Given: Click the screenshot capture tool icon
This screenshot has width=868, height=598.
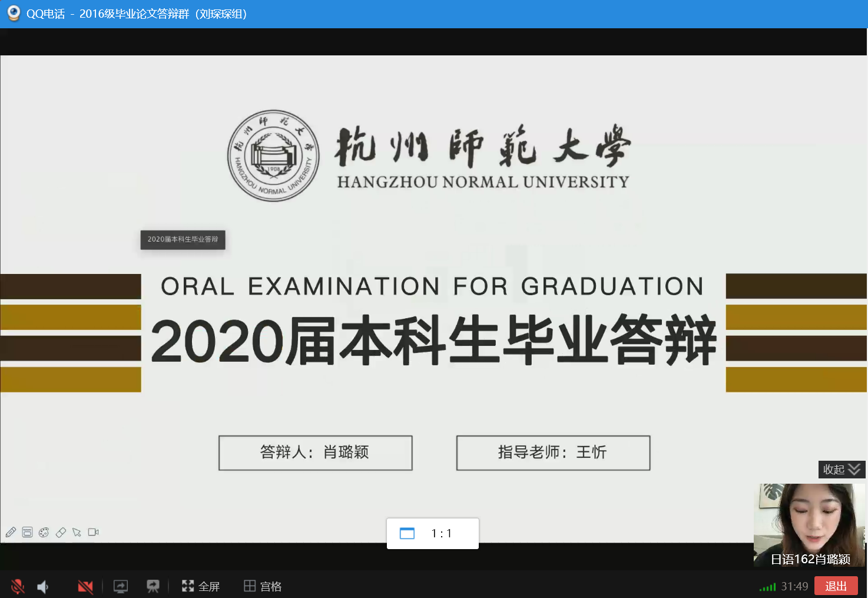Looking at the screenshot, I should [x=27, y=533].
